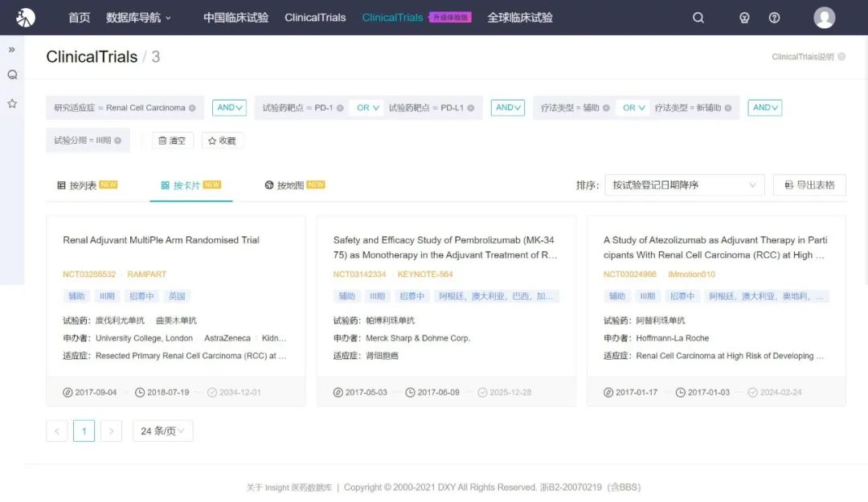Viewport: 868px width, 502px height.
Task: Remove the PD-L1 target filter
Action: [471, 108]
